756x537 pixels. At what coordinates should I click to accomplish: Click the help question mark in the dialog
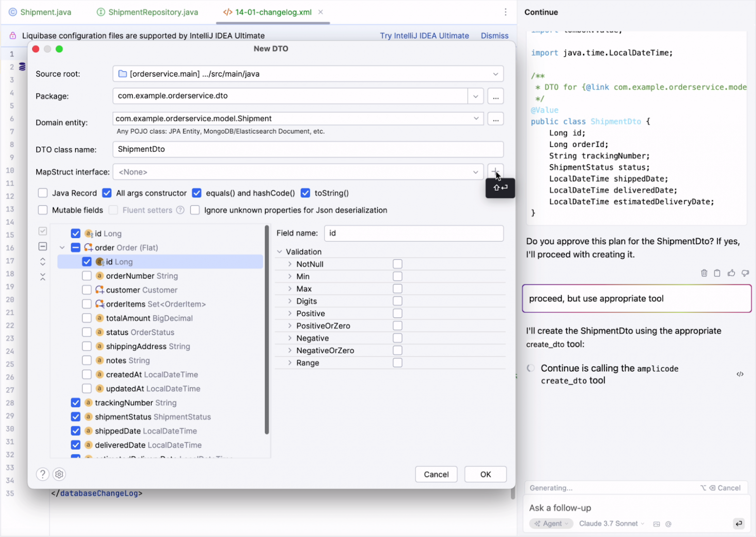pyautogui.click(x=43, y=474)
